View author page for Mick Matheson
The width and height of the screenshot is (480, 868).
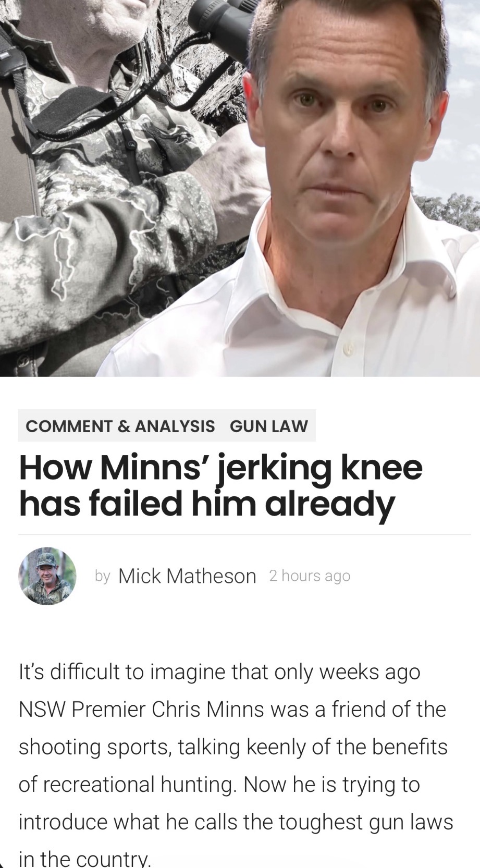pos(187,576)
